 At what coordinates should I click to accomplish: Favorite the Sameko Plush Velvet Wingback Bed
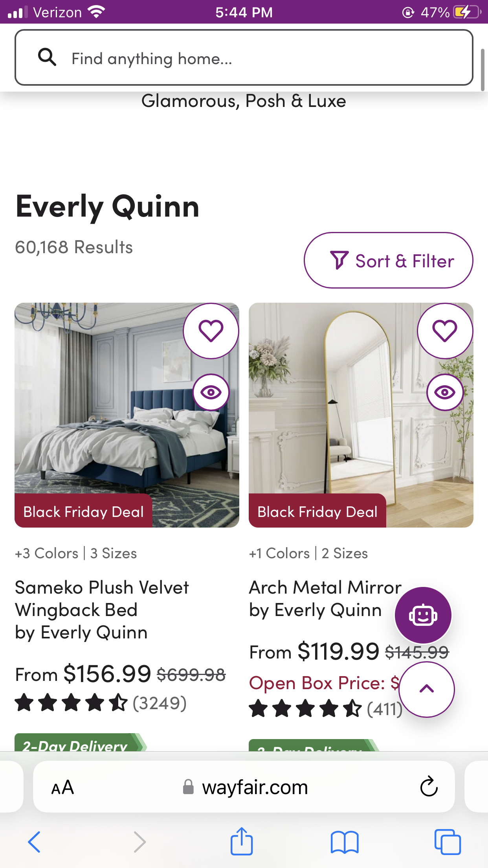[x=211, y=331]
